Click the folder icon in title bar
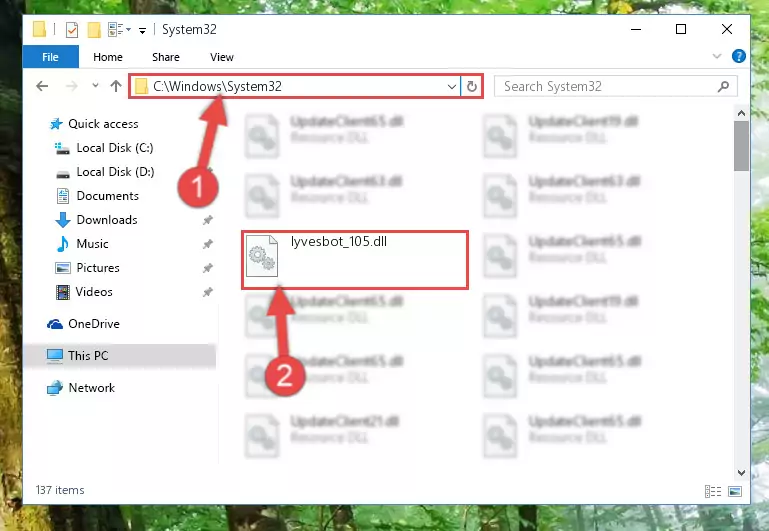Screen dimensions: 769x531 [x=40, y=29]
